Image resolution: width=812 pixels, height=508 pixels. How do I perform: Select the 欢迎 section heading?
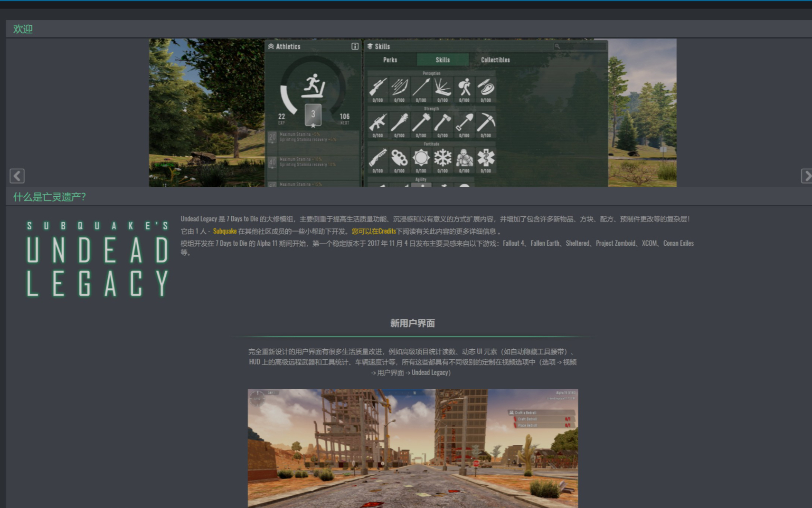[23, 29]
